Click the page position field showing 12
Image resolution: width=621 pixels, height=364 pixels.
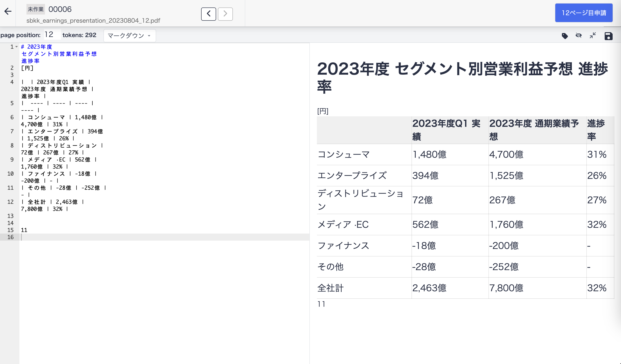[52, 34]
